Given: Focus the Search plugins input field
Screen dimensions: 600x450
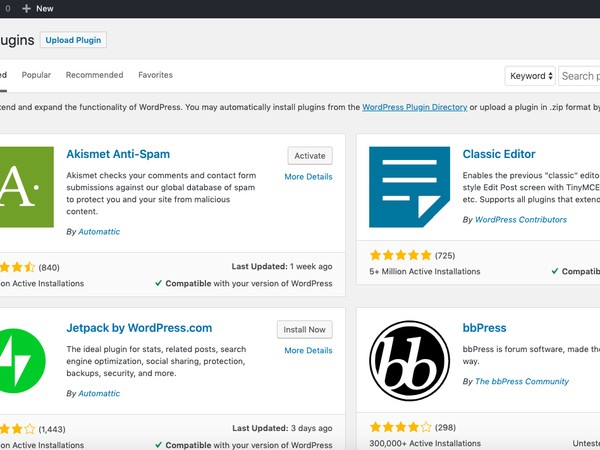Looking at the screenshot, I should coord(579,76).
